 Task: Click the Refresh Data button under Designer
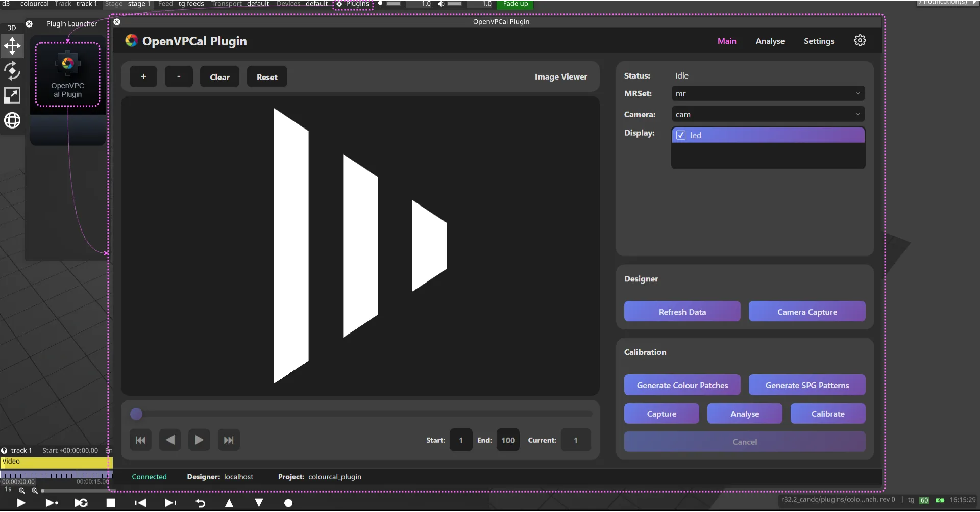point(682,311)
